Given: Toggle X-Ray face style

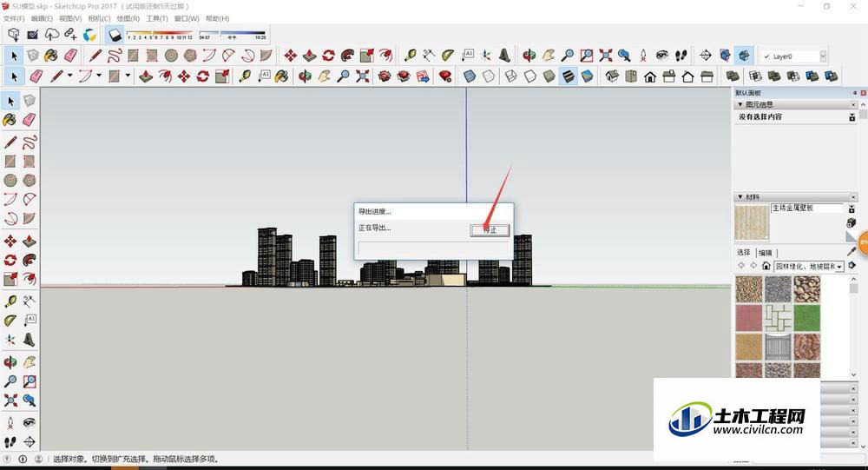Looking at the screenshot, I should tap(470, 76).
